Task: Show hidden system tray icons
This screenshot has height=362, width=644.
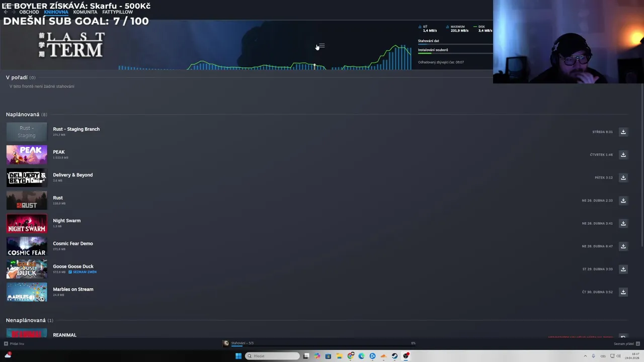Action: tap(585, 356)
